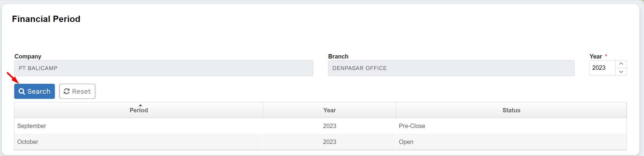
Task: Sort by Period column header
Action: (x=139, y=110)
